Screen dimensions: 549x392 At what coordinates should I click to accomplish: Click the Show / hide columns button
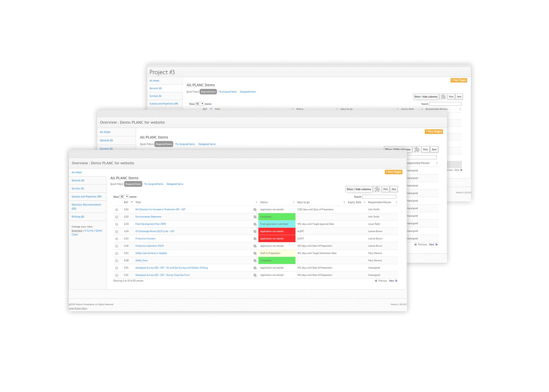[x=359, y=189]
